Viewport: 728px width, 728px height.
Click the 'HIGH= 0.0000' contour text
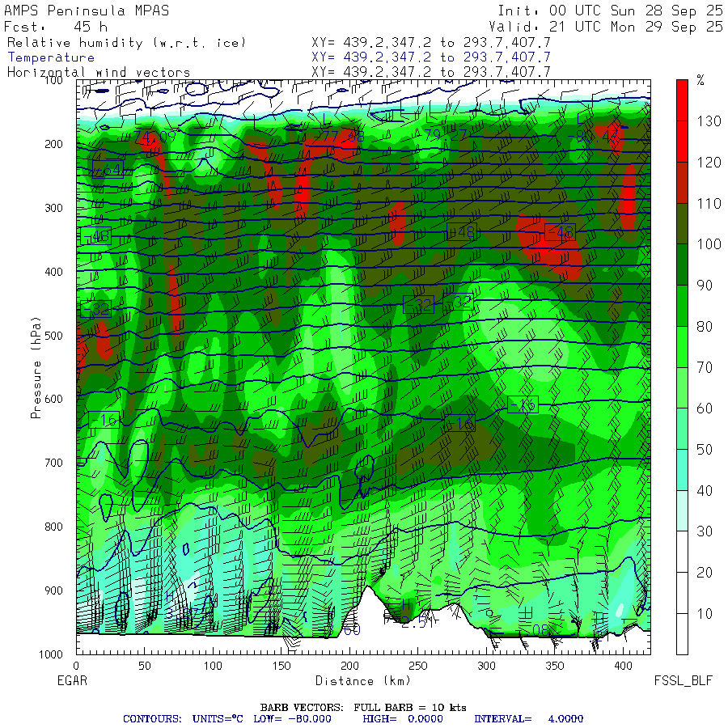[403, 719]
